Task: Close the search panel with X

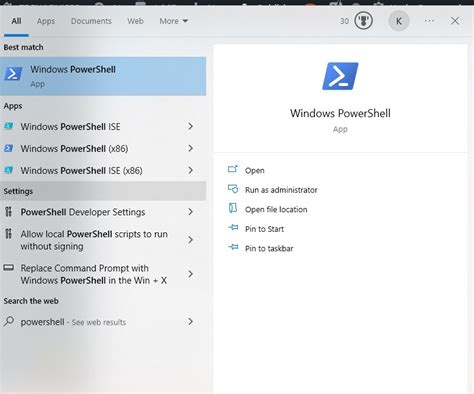Action: 455,21
